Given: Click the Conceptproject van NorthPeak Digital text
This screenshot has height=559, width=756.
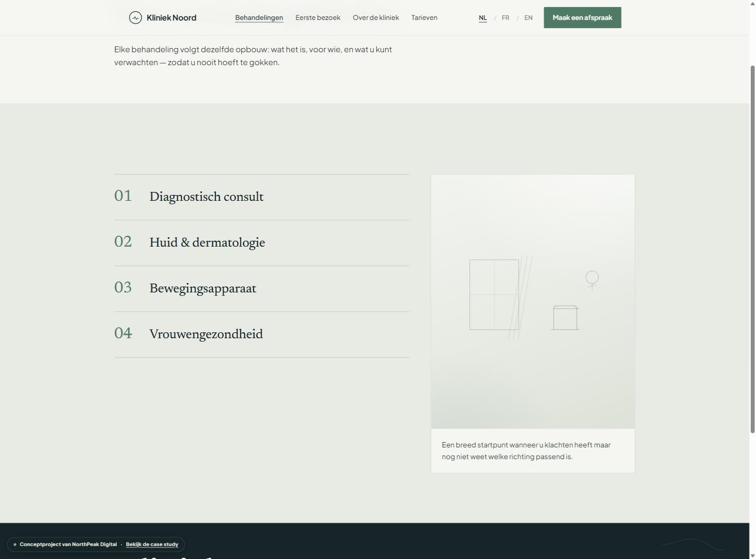Looking at the screenshot, I should tap(68, 544).
